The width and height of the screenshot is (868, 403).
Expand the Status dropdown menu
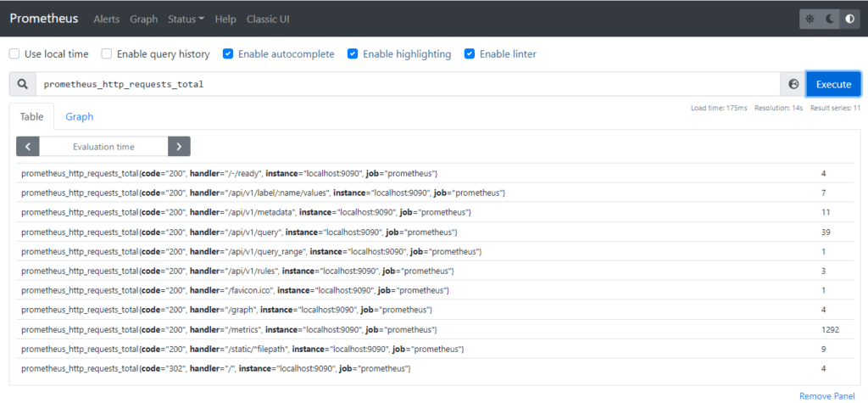click(x=186, y=19)
